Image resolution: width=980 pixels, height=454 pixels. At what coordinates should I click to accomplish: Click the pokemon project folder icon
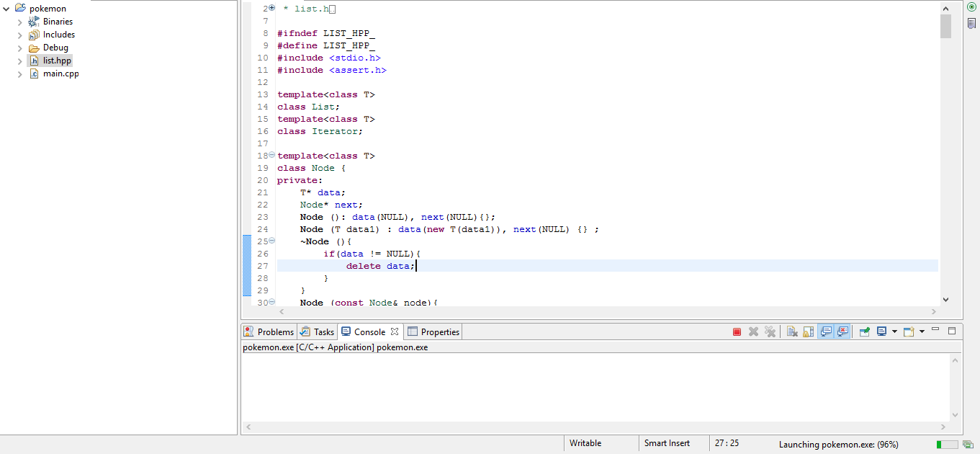[20, 9]
